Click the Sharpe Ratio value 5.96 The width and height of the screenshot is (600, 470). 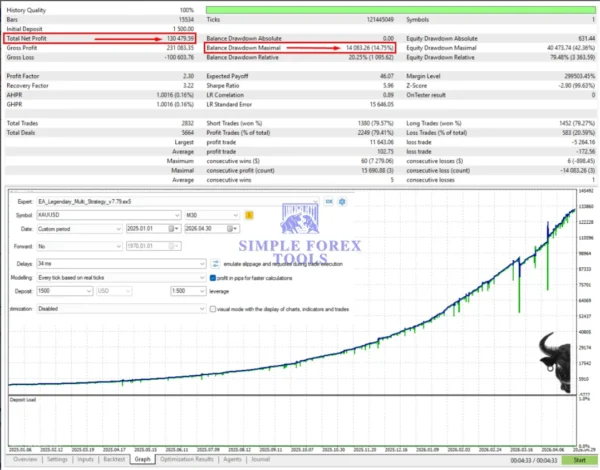click(388, 86)
